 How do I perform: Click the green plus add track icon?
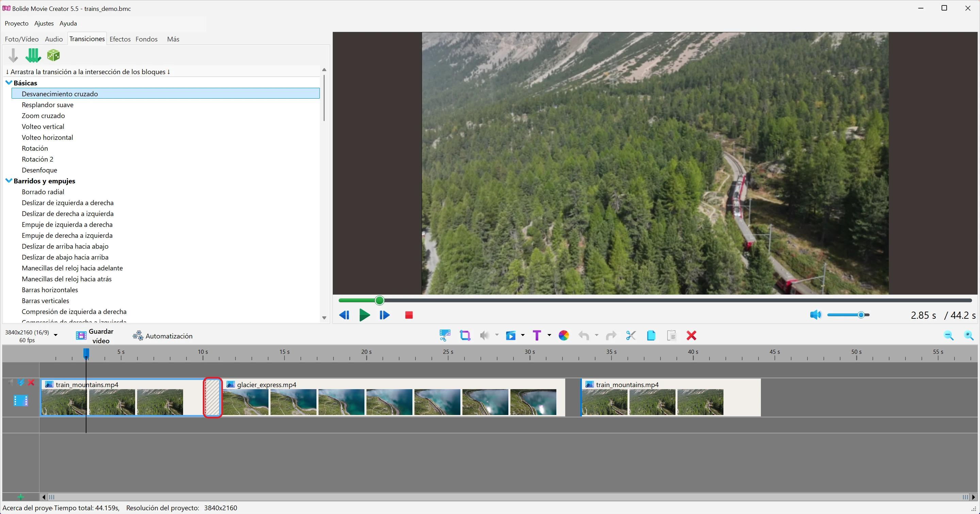point(20,497)
